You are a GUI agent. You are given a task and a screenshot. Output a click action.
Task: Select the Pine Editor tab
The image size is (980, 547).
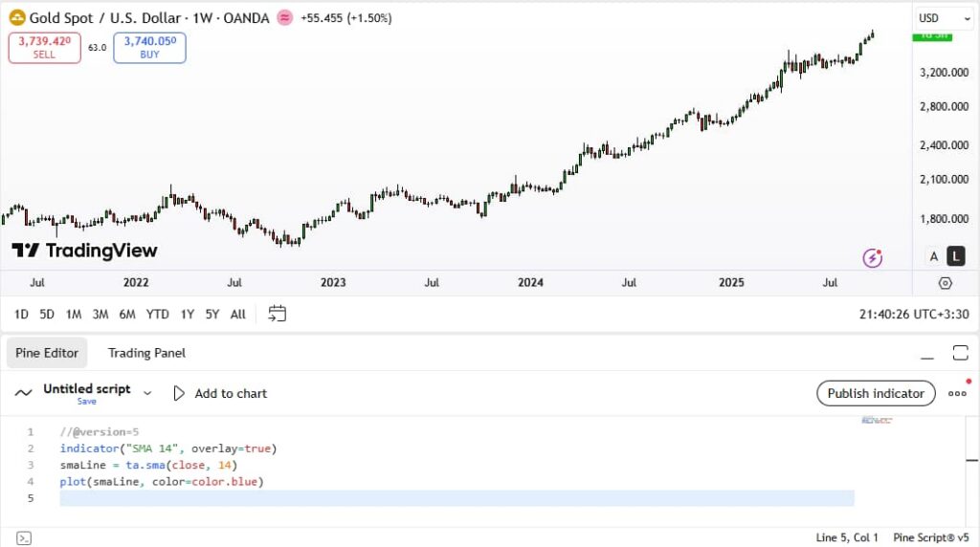(47, 353)
